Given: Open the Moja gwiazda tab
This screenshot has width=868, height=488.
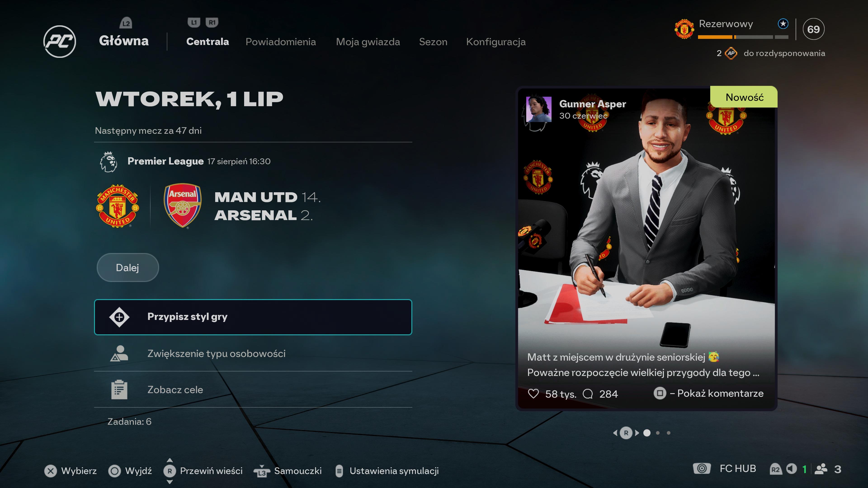Looking at the screenshot, I should (x=368, y=42).
